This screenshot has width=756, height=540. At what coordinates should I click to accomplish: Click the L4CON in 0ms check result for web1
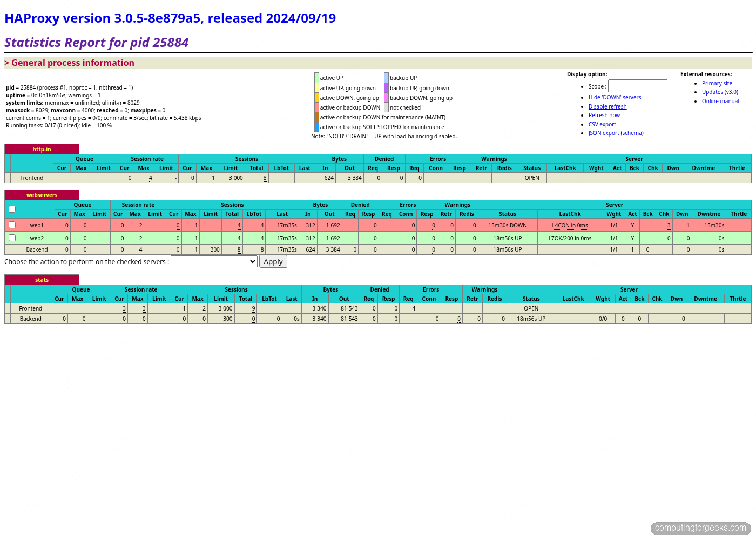pyautogui.click(x=570, y=225)
